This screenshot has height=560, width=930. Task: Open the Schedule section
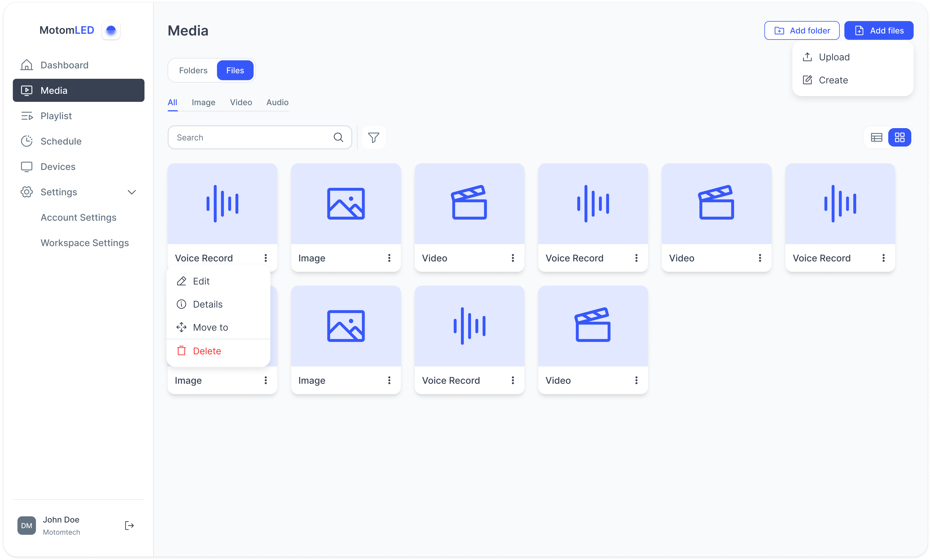79,141
